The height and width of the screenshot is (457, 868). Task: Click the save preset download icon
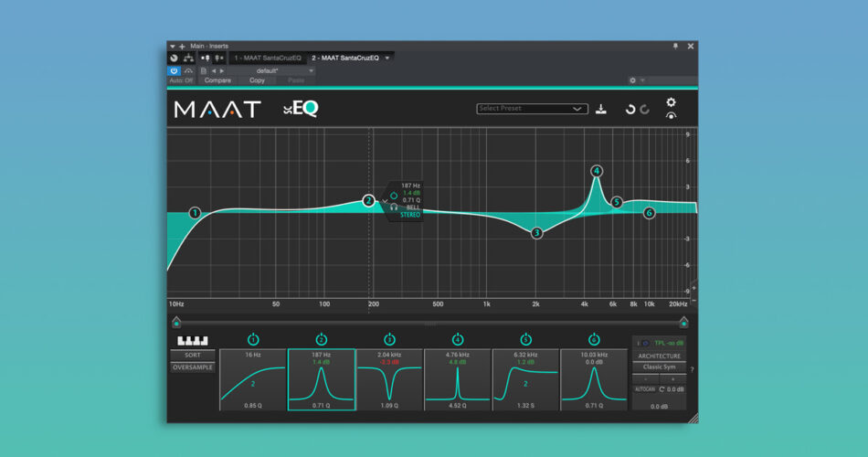(600, 109)
